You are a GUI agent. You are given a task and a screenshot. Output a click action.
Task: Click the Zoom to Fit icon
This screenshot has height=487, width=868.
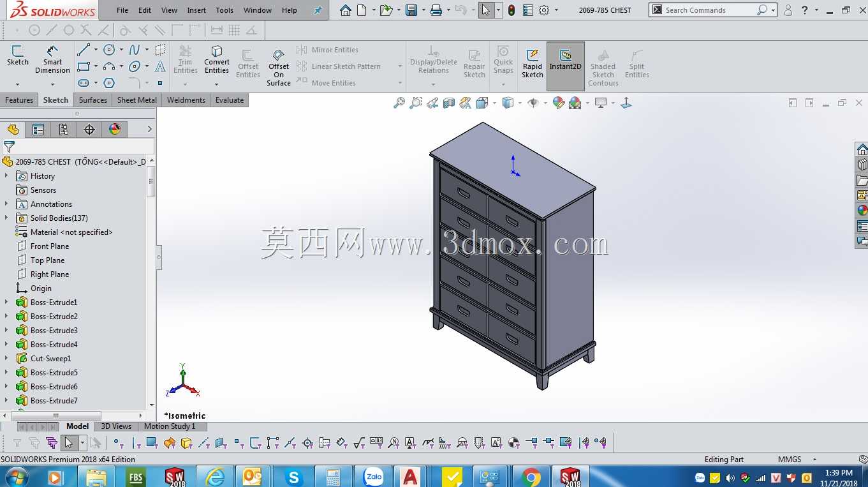click(399, 103)
